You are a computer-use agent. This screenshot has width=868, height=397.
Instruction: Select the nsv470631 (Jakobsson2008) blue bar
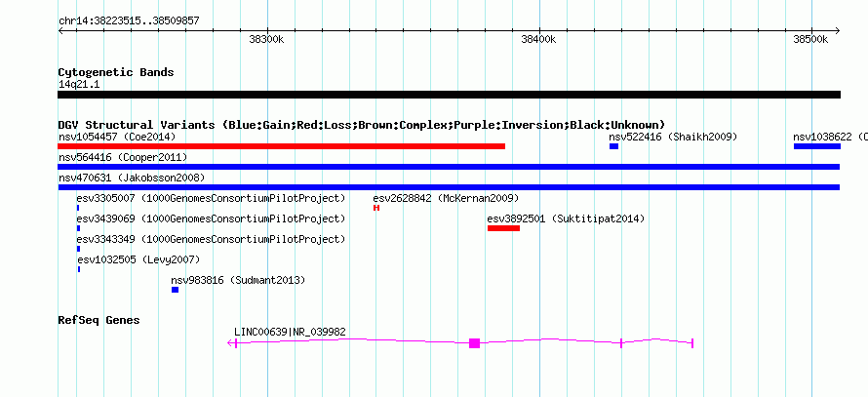tap(449, 187)
